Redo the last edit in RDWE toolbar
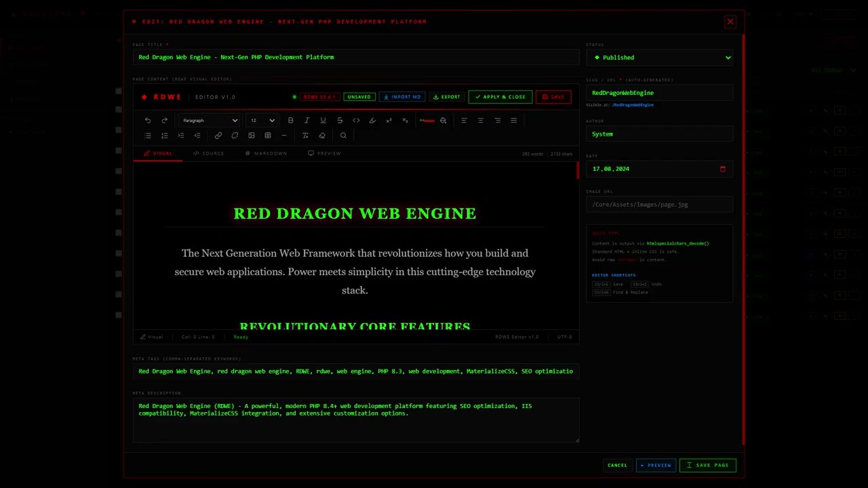Screen dimensions: 868x488 tap(164, 121)
